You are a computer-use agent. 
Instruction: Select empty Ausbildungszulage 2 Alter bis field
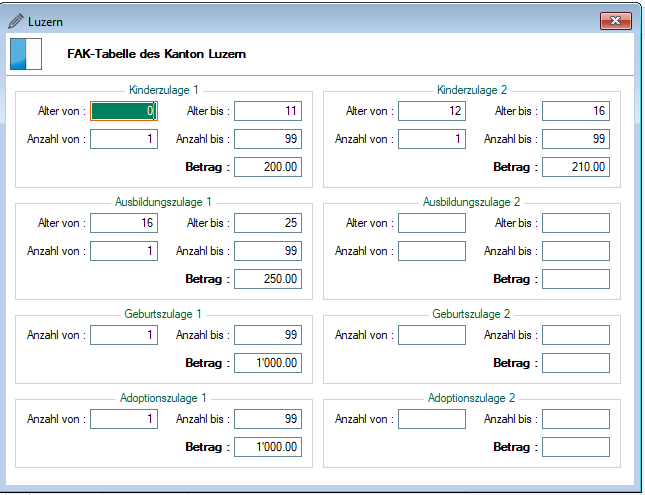[x=576, y=223]
